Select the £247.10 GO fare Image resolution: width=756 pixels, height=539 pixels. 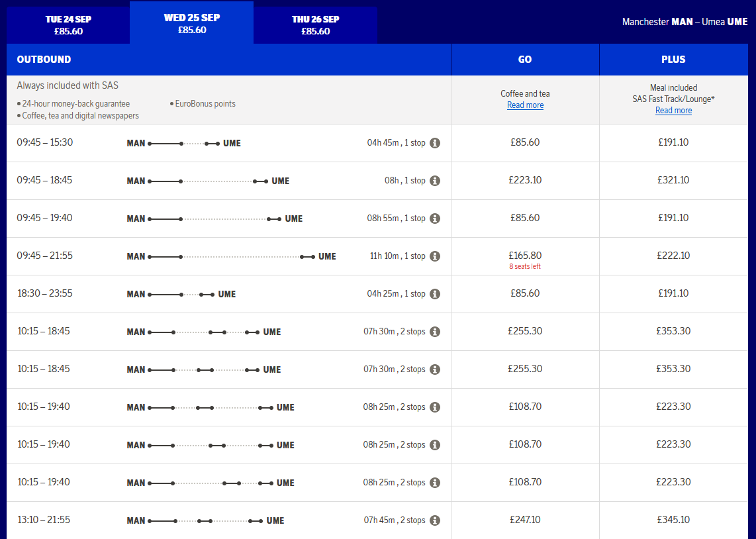point(525,520)
